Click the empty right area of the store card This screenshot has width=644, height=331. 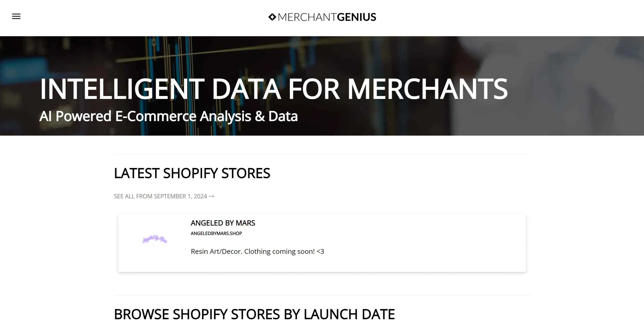pos(438,242)
